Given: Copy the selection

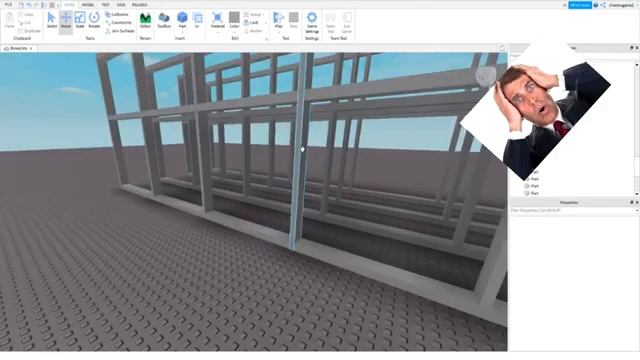Looking at the screenshot, I should click(x=26, y=15).
